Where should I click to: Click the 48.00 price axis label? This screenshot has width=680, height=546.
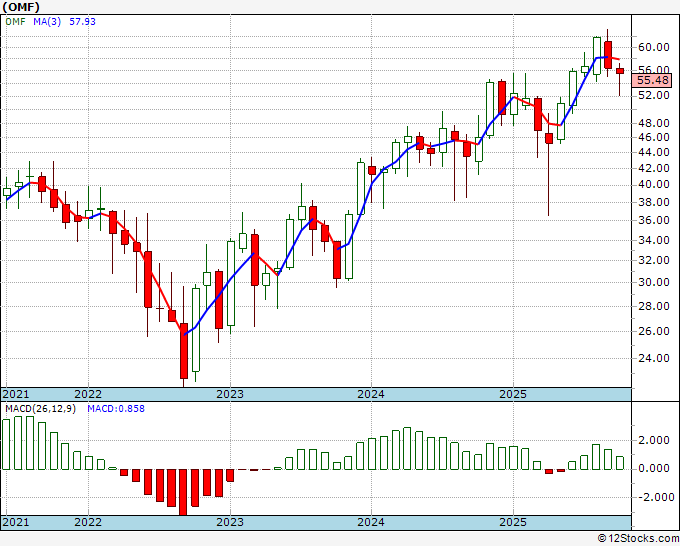654,123
